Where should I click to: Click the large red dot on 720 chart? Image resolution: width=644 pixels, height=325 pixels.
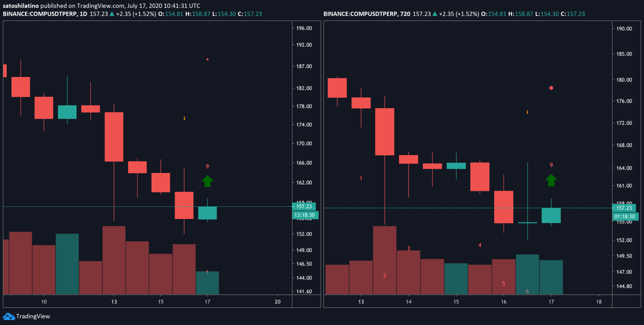pos(551,88)
